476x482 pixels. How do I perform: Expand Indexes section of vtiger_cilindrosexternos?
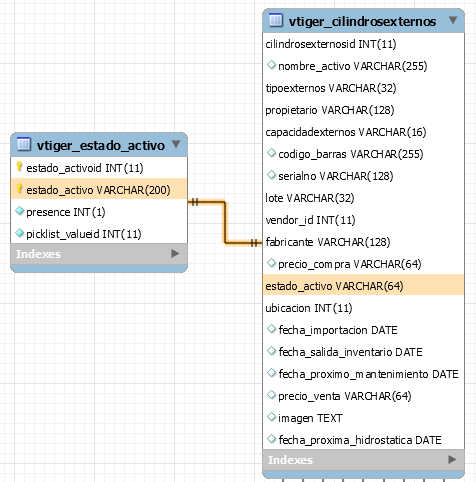click(452, 460)
